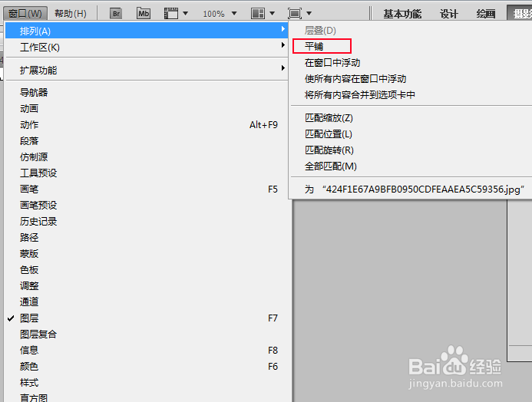Screen dimensions: 532x402
Task: Open the view extras dropdown arrow
Action: tap(186, 14)
